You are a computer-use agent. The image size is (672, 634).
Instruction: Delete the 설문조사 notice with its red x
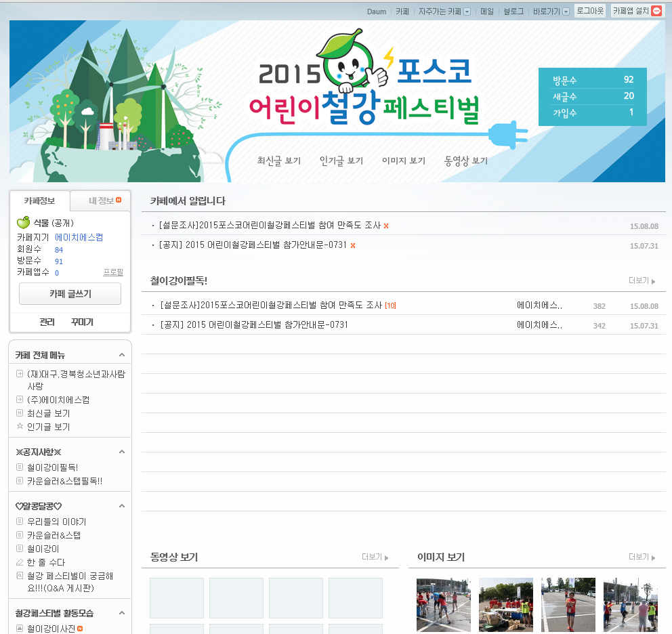pyautogui.click(x=386, y=226)
